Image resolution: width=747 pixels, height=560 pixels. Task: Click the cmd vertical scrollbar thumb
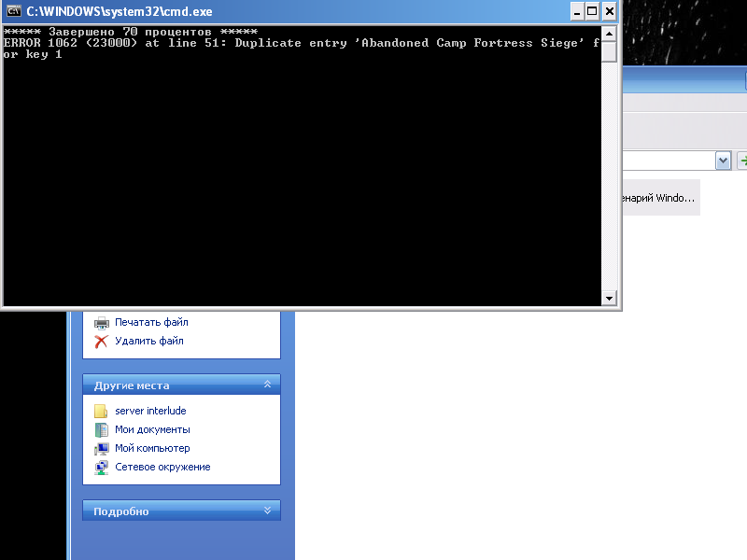(609, 52)
